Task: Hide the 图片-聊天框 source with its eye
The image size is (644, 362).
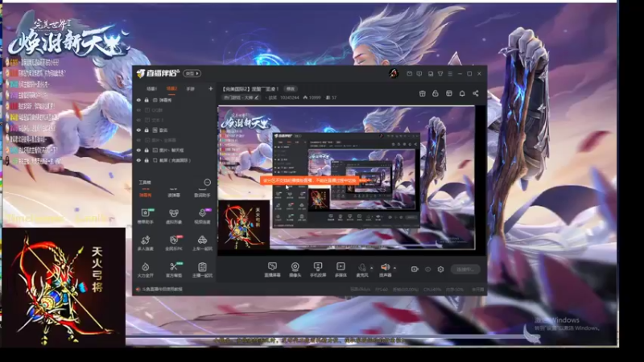Action: coord(138,150)
